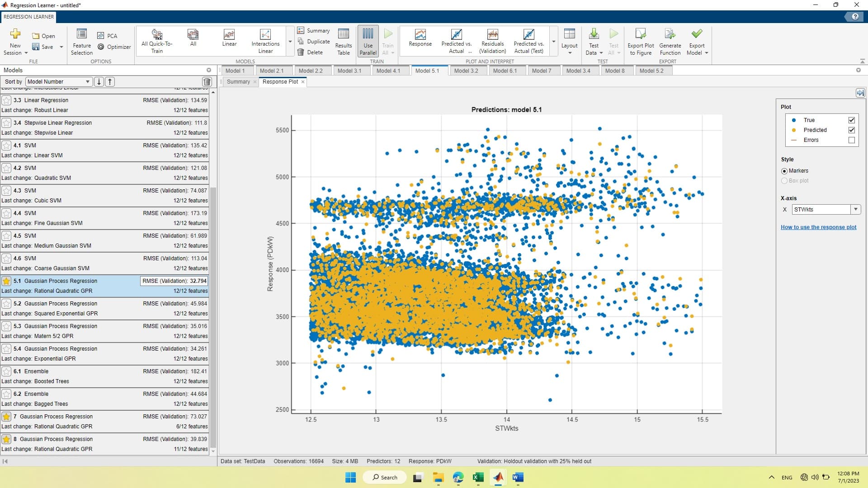The width and height of the screenshot is (868, 488).
Task: Open the X-axis STWkts dropdown
Action: pos(826,210)
